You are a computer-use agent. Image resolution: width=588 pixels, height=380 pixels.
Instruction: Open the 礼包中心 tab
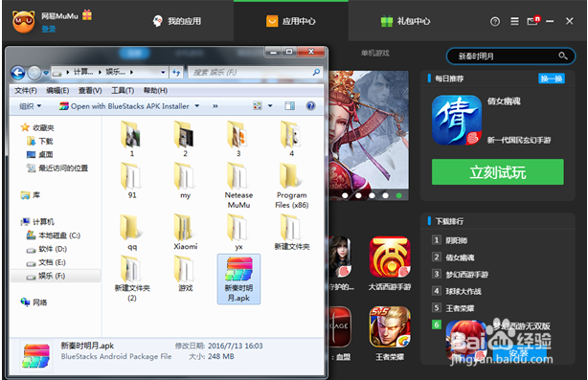click(x=406, y=21)
